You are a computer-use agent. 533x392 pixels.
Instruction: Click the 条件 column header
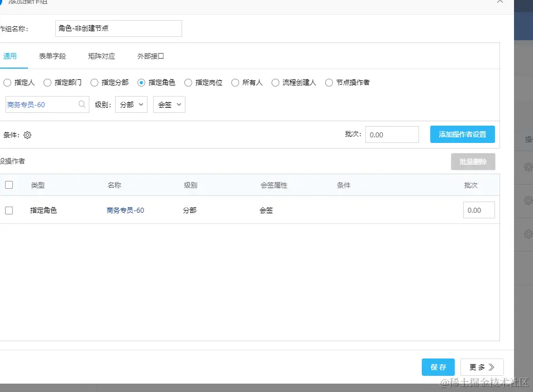coord(344,185)
